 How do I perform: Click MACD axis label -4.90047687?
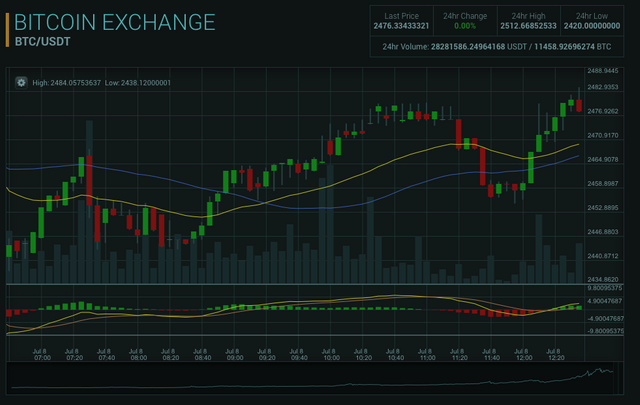[x=605, y=318]
